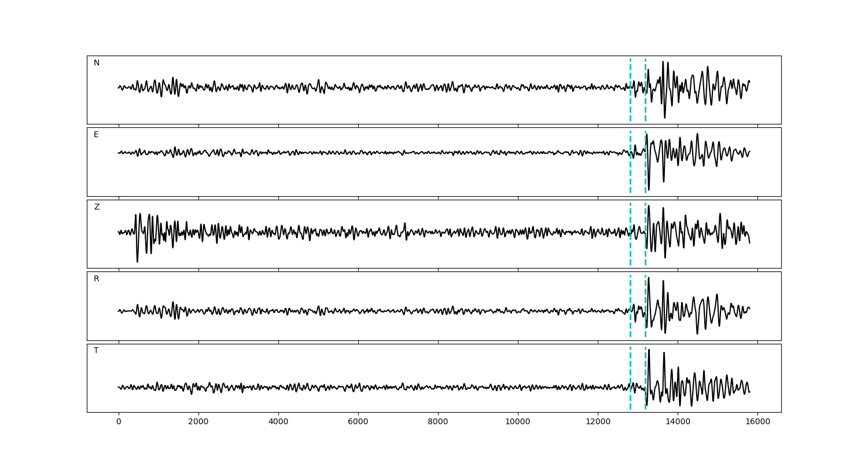Click the 14000 x-axis tick label
The width and height of the screenshot is (868, 463).
click(678, 422)
